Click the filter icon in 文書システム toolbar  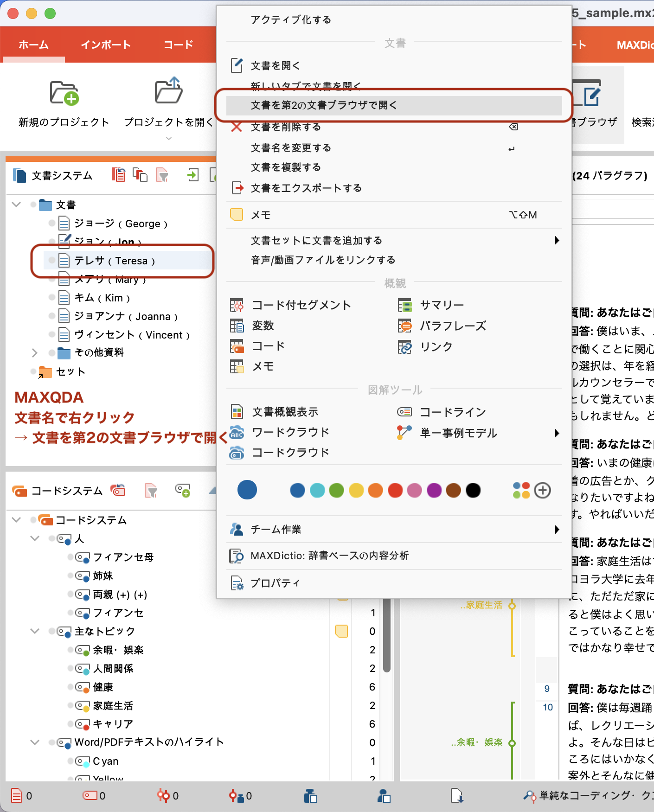pyautogui.click(x=162, y=175)
